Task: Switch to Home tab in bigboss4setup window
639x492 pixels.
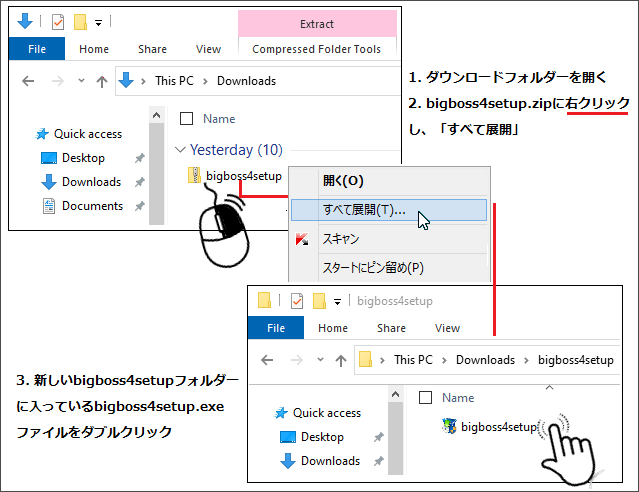Action: (x=333, y=328)
